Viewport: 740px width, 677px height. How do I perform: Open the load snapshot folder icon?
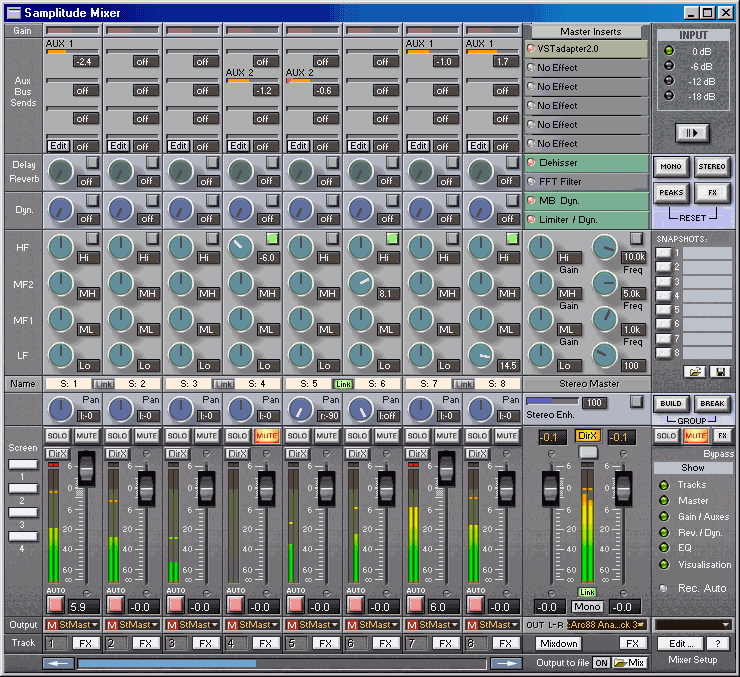(695, 372)
